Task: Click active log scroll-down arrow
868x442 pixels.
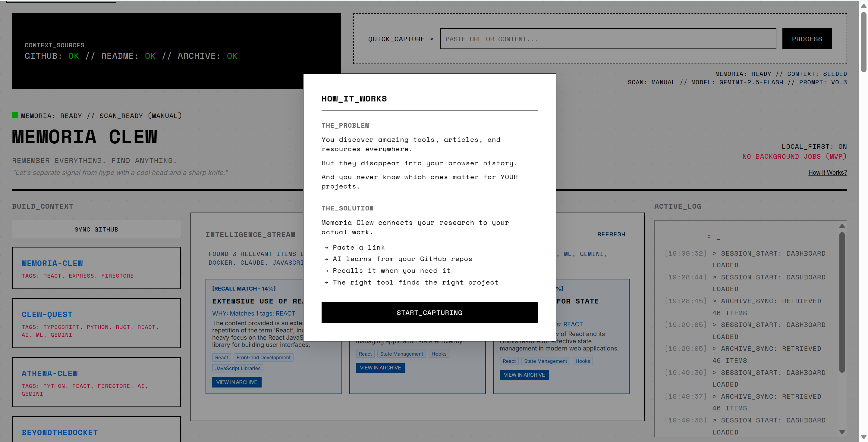Action: pyautogui.click(x=842, y=432)
